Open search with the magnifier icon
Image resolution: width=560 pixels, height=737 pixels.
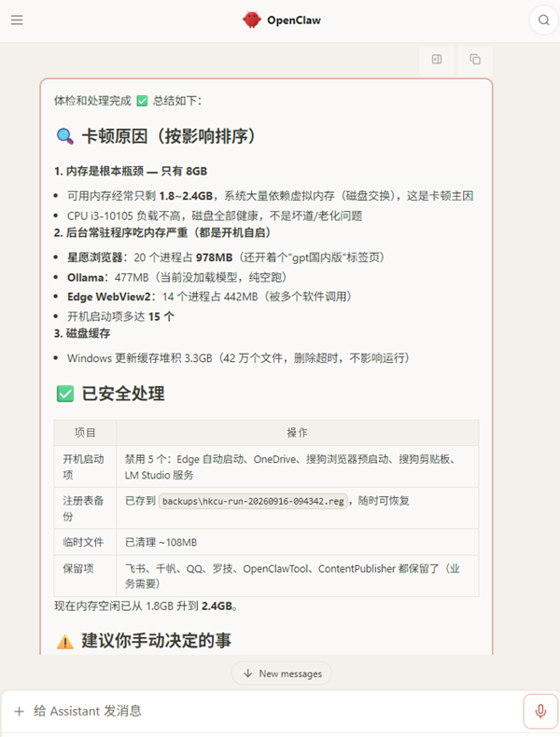(x=544, y=20)
